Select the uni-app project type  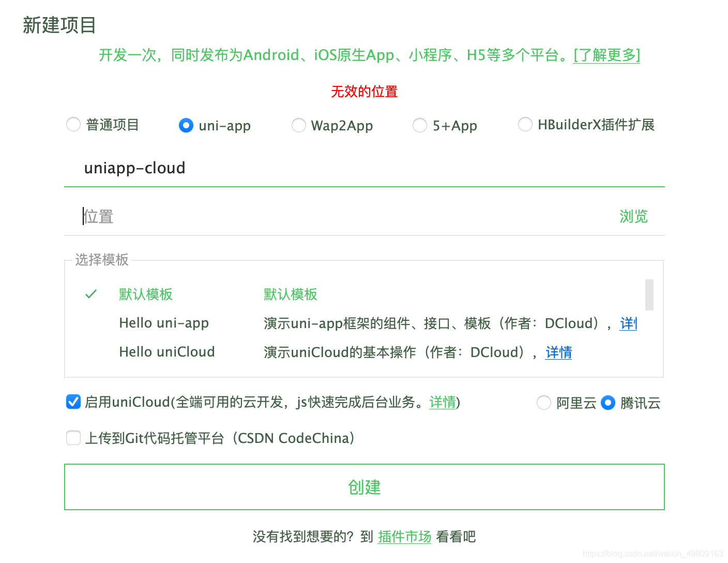tap(186, 125)
